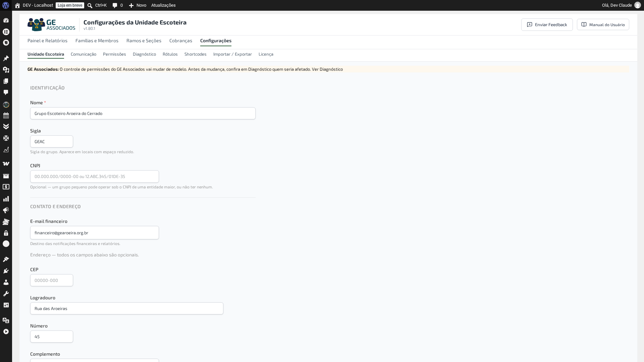Open comments counter in admin bar
644x362 pixels.
(x=118, y=5)
